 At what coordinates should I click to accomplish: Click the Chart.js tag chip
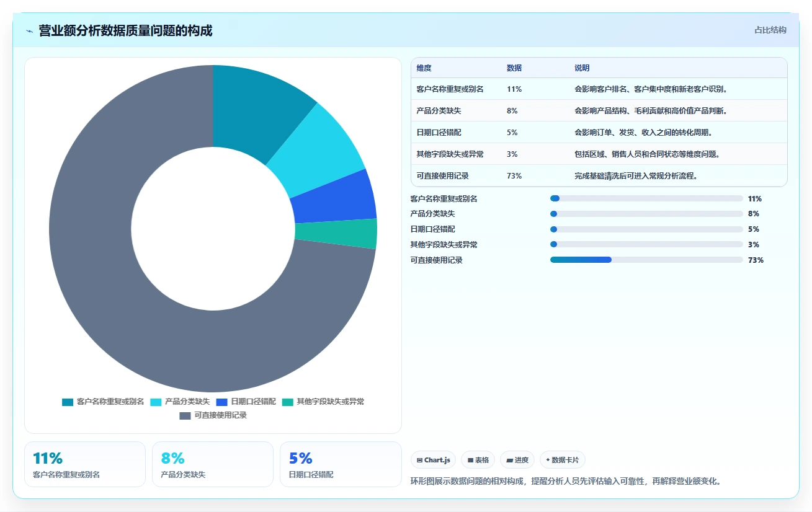(434, 460)
